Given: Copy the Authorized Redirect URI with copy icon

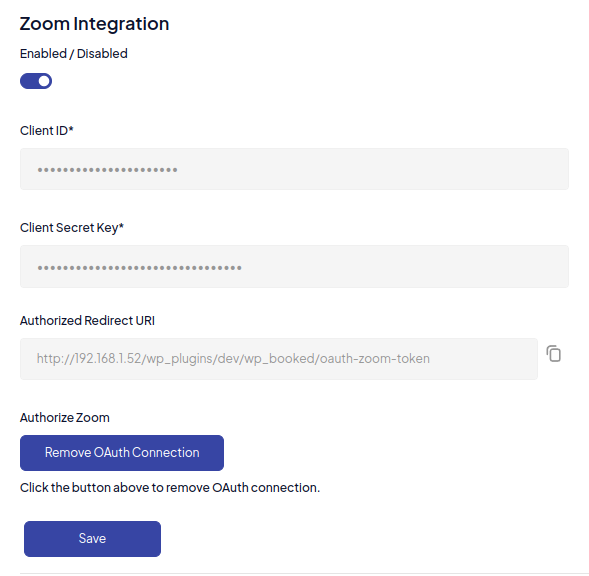Looking at the screenshot, I should tap(554, 354).
